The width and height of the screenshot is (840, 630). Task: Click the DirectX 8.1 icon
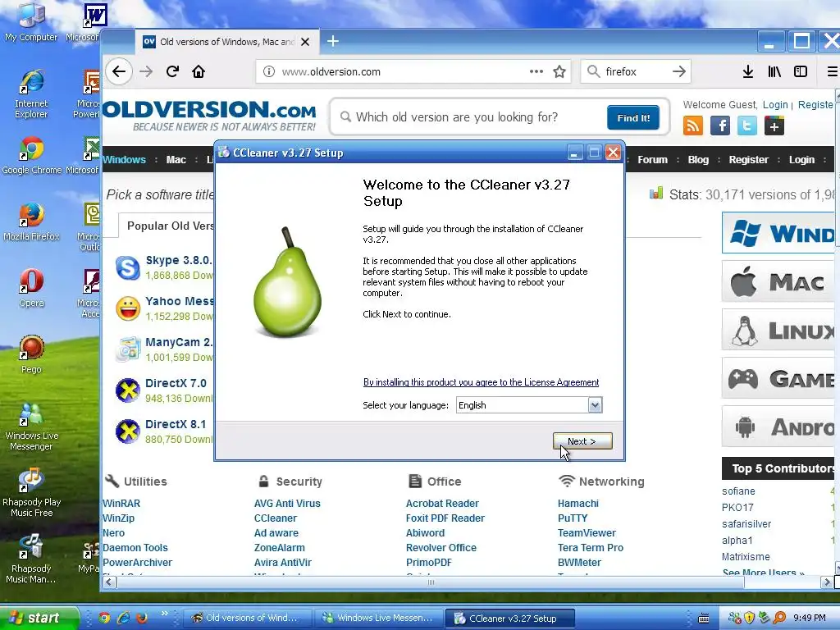(128, 431)
